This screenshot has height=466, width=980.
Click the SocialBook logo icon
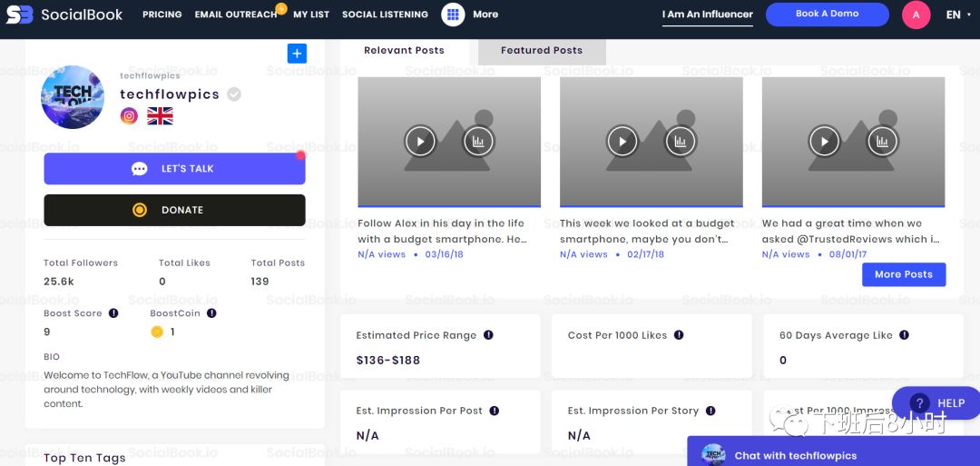coord(20,15)
